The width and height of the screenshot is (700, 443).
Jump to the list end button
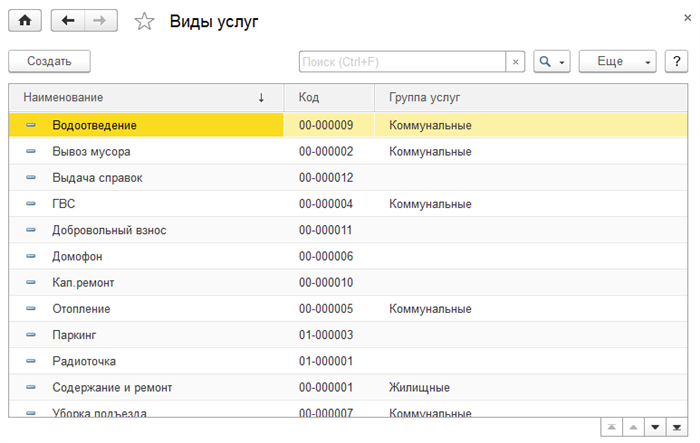tap(677, 427)
